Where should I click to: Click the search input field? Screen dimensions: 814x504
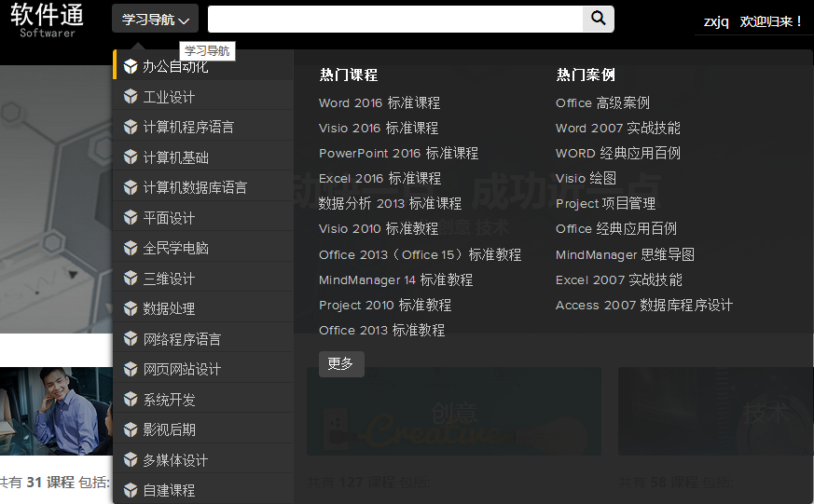pyautogui.click(x=395, y=20)
